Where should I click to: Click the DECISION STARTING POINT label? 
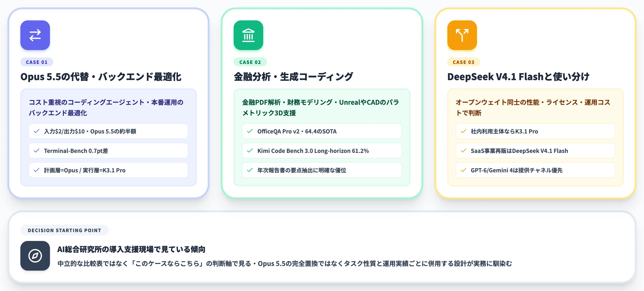coord(65,230)
